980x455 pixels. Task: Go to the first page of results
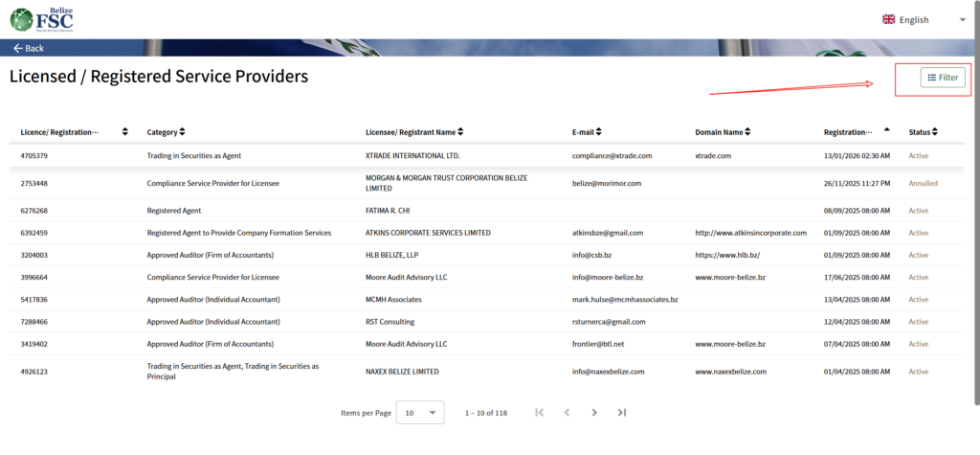pos(540,413)
